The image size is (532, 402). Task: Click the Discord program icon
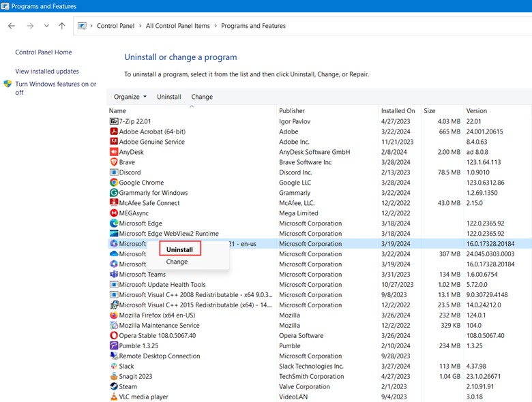tap(114, 172)
